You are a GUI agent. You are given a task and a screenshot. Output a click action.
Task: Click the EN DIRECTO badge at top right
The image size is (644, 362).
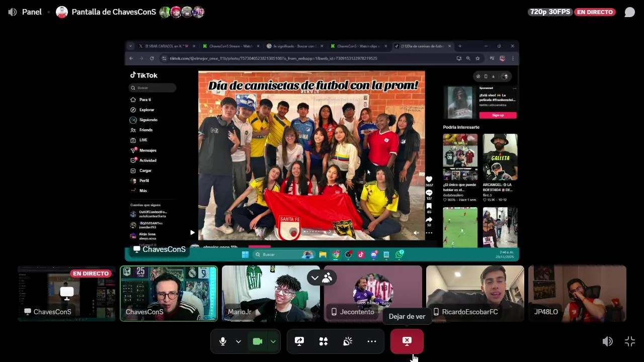(x=595, y=12)
